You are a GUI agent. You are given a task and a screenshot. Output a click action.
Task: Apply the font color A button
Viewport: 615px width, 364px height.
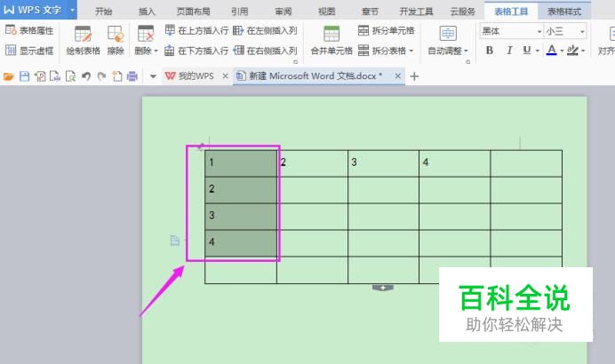pyautogui.click(x=552, y=50)
